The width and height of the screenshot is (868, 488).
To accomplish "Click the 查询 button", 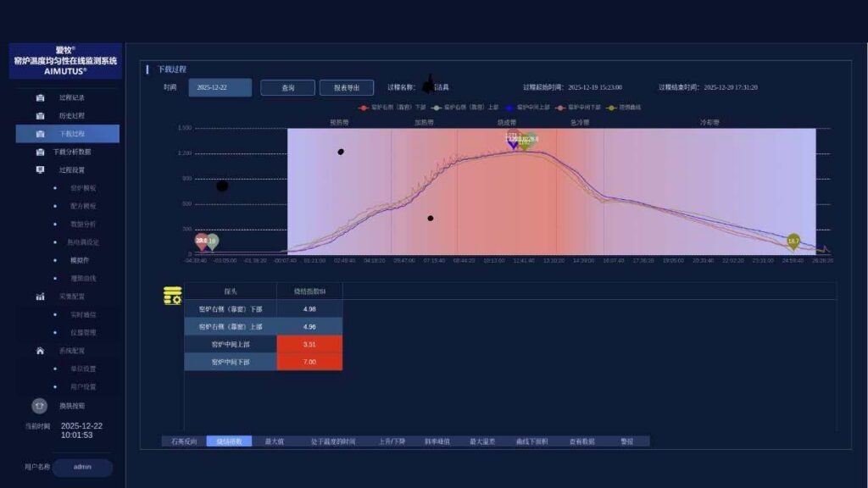I will click(287, 87).
